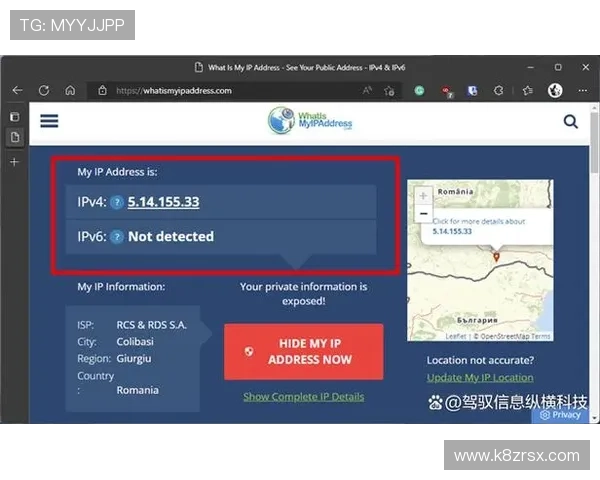Add page to favorites with star-plus icon
Image resolution: width=600 pixels, height=480 pixels.
(x=389, y=91)
